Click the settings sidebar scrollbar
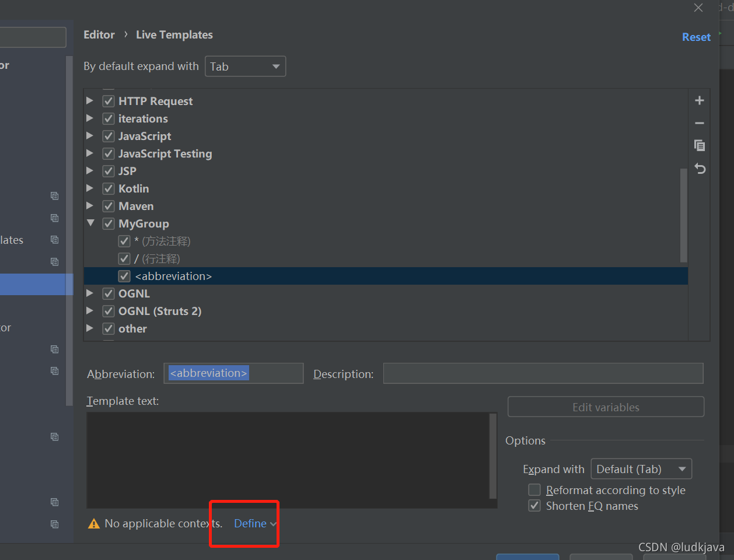 pos(69,230)
